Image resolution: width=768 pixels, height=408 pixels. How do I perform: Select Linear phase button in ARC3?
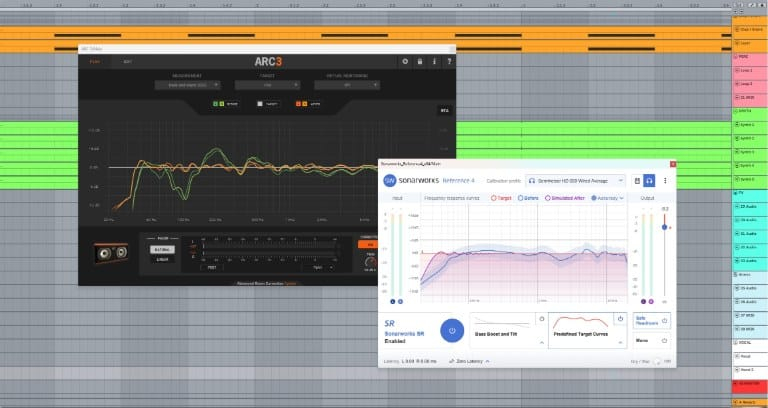coord(162,259)
